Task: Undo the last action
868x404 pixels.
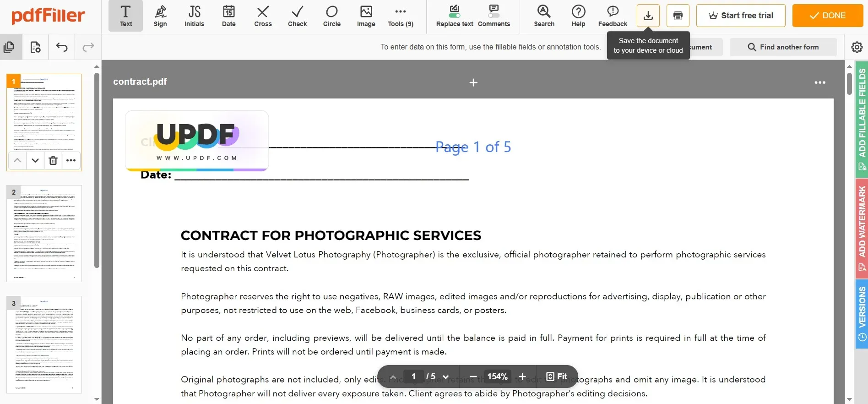Action: click(61, 47)
